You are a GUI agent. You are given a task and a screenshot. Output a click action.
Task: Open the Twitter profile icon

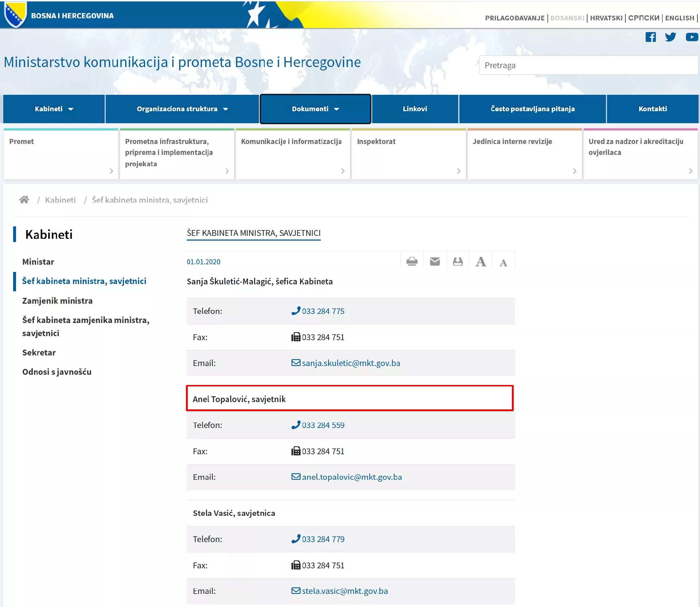(670, 37)
